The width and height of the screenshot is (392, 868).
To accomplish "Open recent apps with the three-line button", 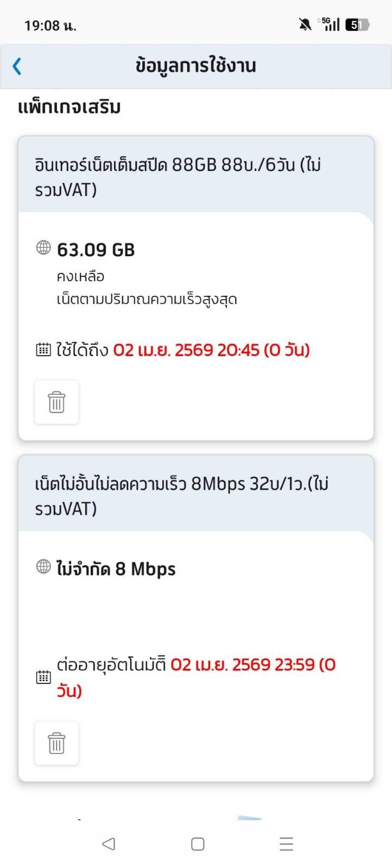I will 286,844.
